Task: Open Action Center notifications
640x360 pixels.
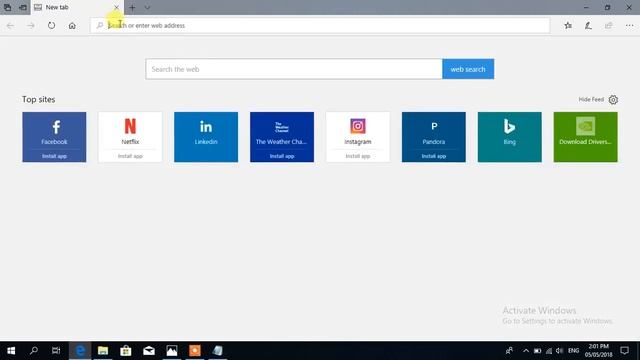Action: (x=624, y=351)
